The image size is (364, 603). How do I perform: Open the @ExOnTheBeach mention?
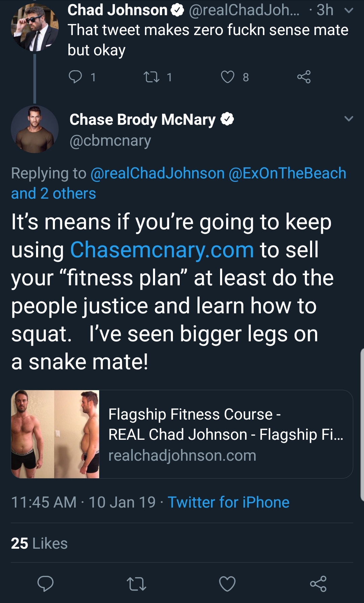(287, 173)
